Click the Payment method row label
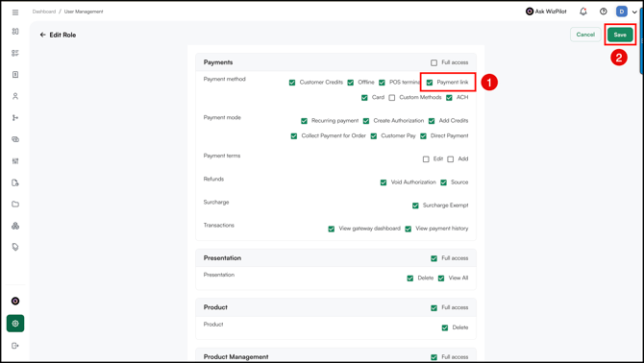Image resolution: width=644 pixels, height=363 pixels. point(225,79)
